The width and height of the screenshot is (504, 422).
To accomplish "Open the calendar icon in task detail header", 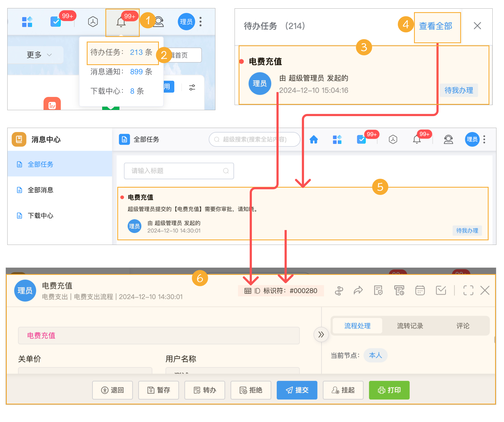I will [x=420, y=291].
